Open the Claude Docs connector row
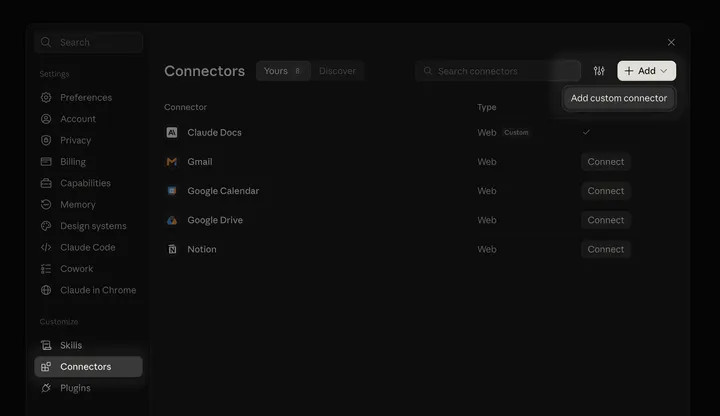Viewport: 720px width, 416px height. [x=420, y=132]
